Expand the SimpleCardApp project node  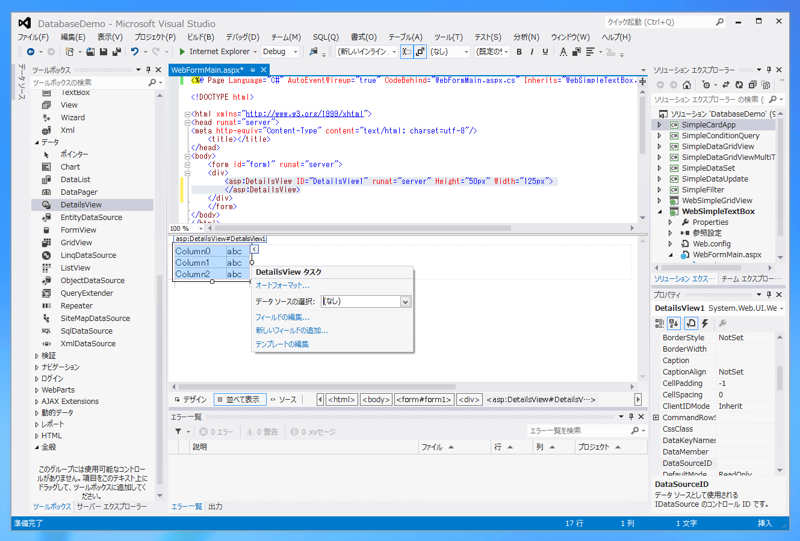[659, 125]
